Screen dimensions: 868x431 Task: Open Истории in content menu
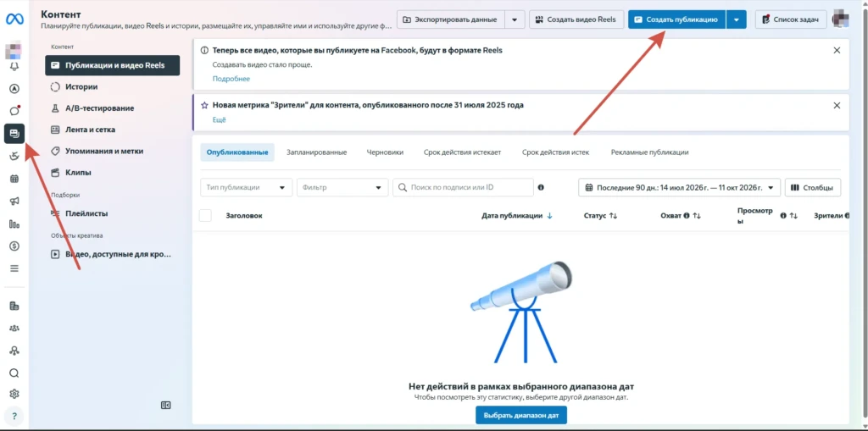point(113,87)
